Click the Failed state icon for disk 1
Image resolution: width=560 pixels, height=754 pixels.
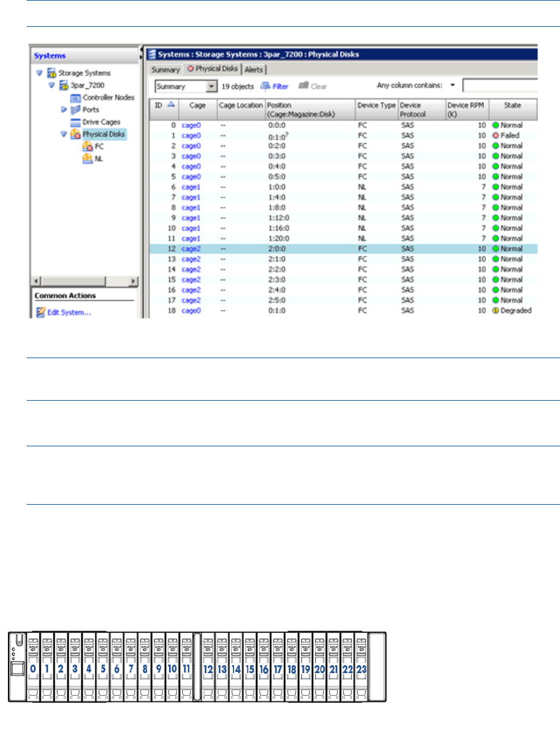[x=496, y=136]
